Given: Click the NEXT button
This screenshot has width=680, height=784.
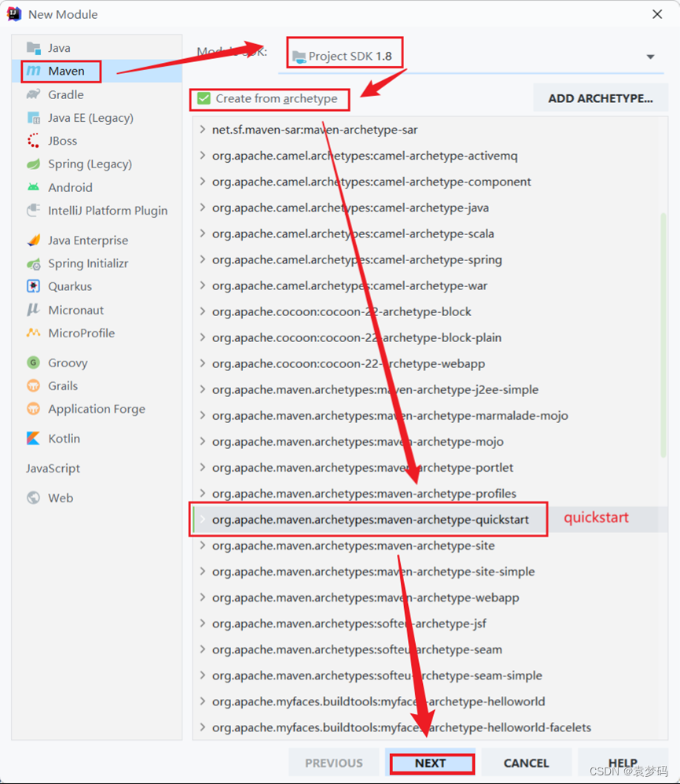Looking at the screenshot, I should pyautogui.click(x=431, y=763).
